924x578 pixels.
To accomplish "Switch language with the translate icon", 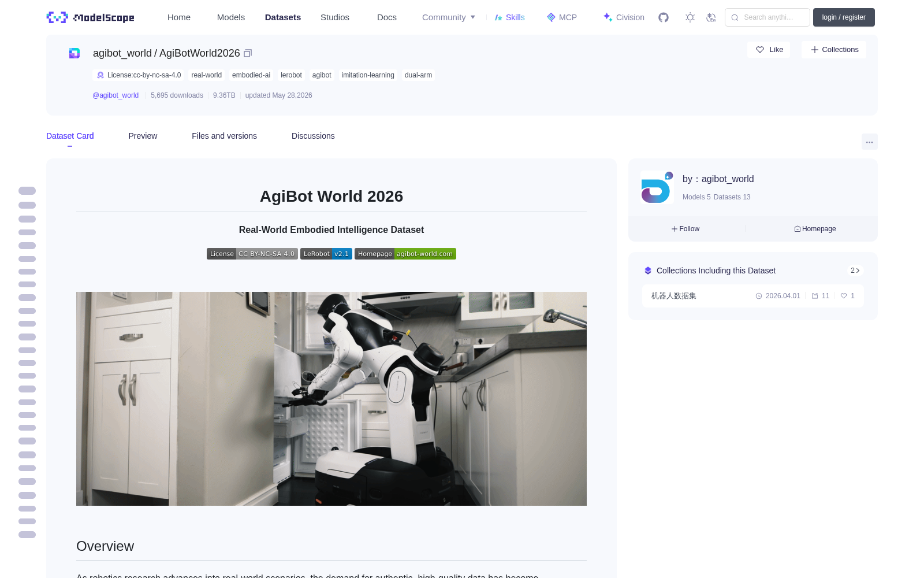I will (711, 17).
